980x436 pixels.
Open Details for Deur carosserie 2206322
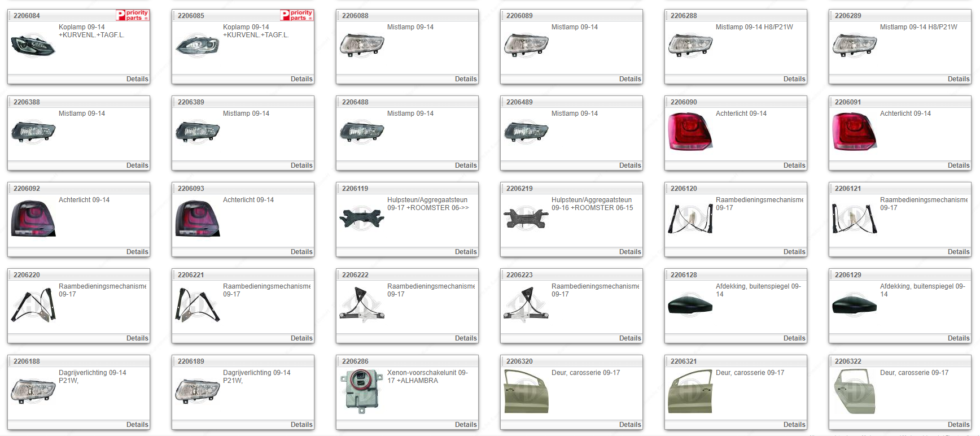tap(958, 425)
